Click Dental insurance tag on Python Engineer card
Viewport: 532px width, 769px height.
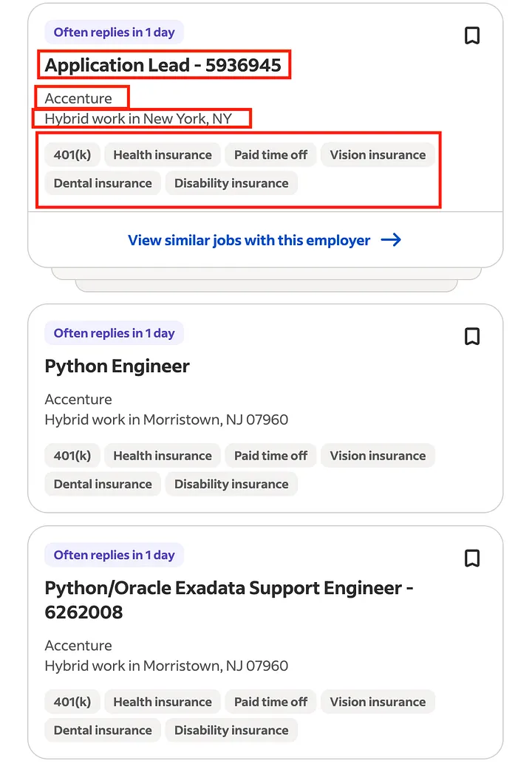103,485
